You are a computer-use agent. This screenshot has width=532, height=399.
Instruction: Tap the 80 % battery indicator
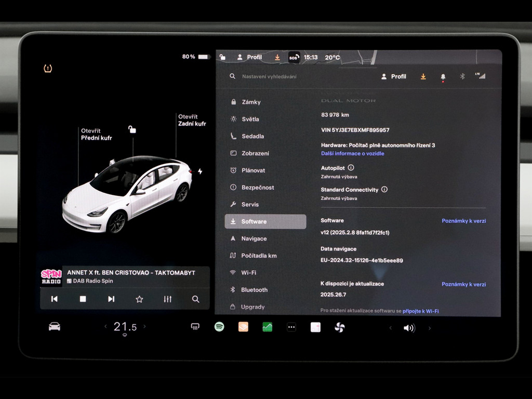pyautogui.click(x=196, y=57)
